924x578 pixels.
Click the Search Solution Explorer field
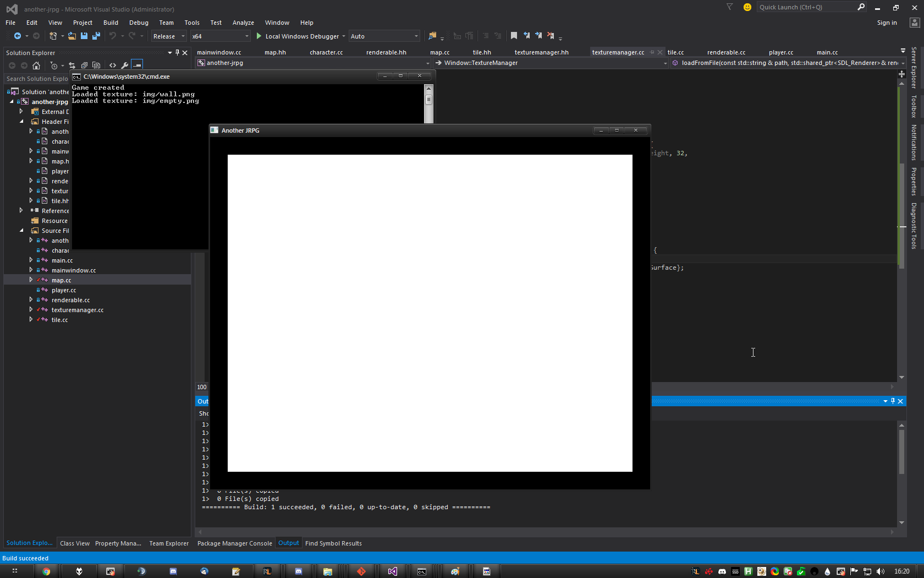[37, 79]
